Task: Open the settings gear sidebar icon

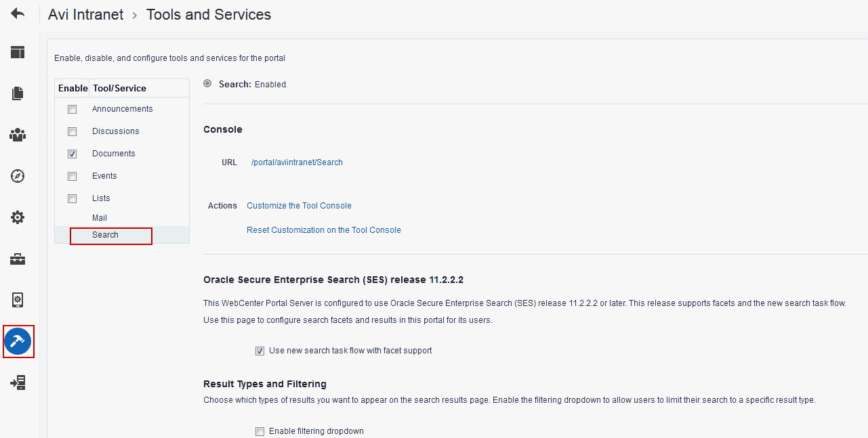Action: click(18, 217)
